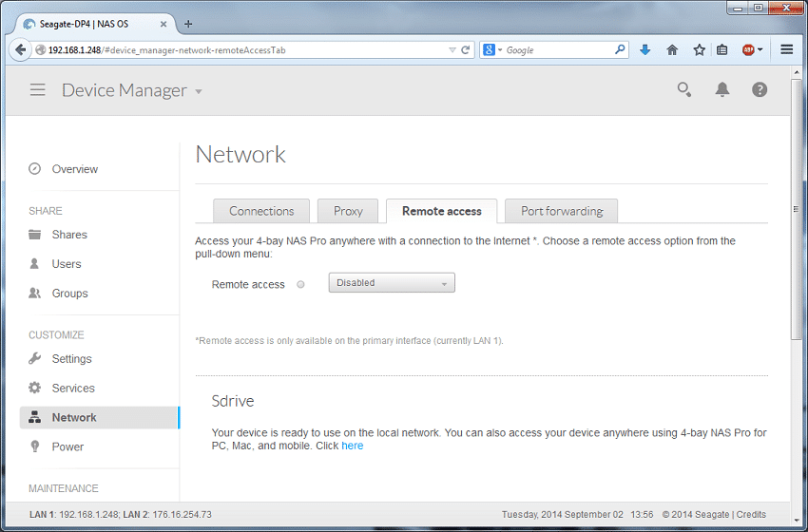Screen dimensions: 808x532
Task: Click the page vertical scrollbar thumb
Action: [x=797, y=209]
